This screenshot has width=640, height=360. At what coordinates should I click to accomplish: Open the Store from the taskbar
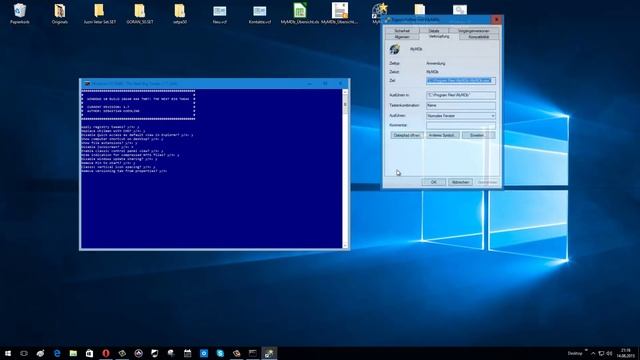(89, 353)
